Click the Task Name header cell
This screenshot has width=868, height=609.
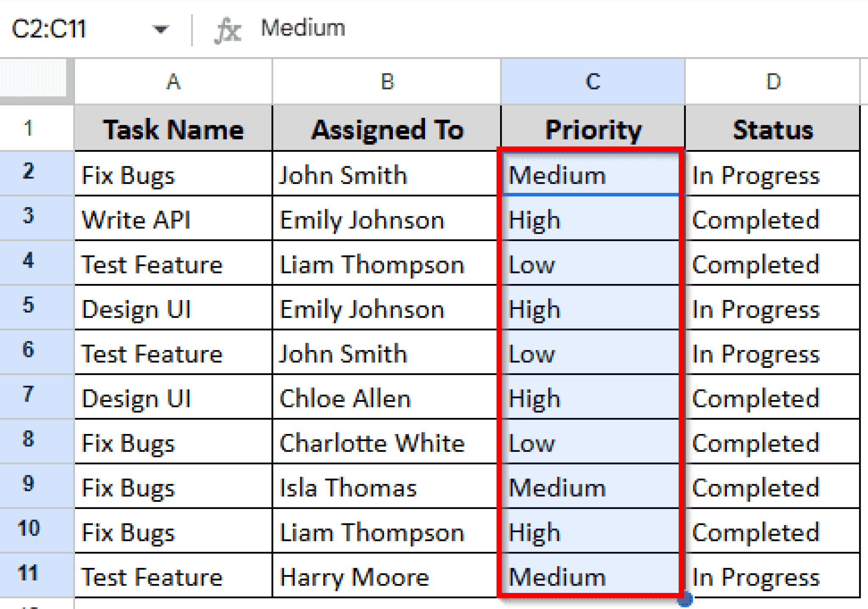point(173,129)
